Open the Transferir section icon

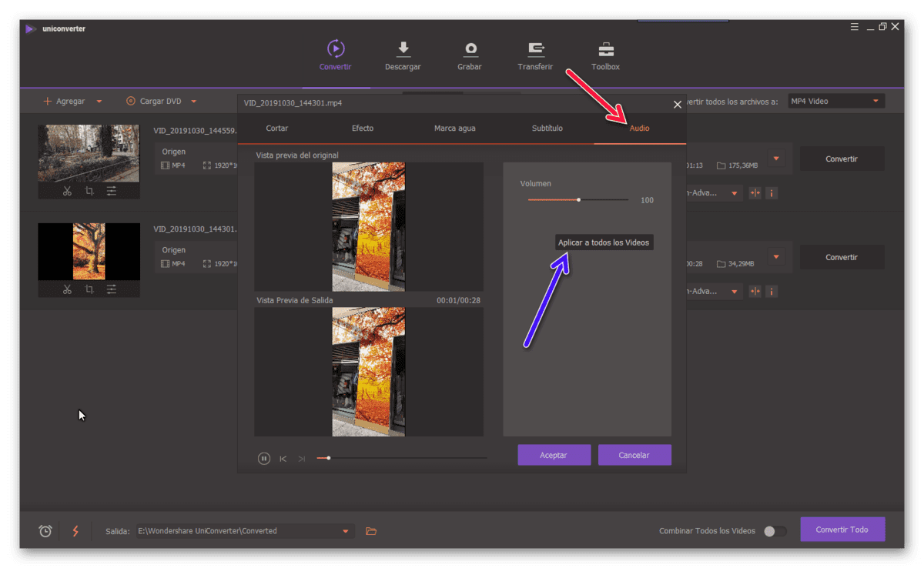coord(536,49)
